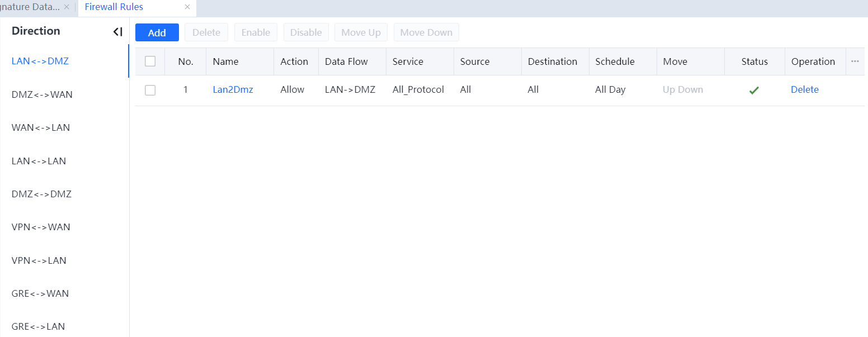Click the Status column header
Viewport: 868px width, 337px height.
point(754,61)
